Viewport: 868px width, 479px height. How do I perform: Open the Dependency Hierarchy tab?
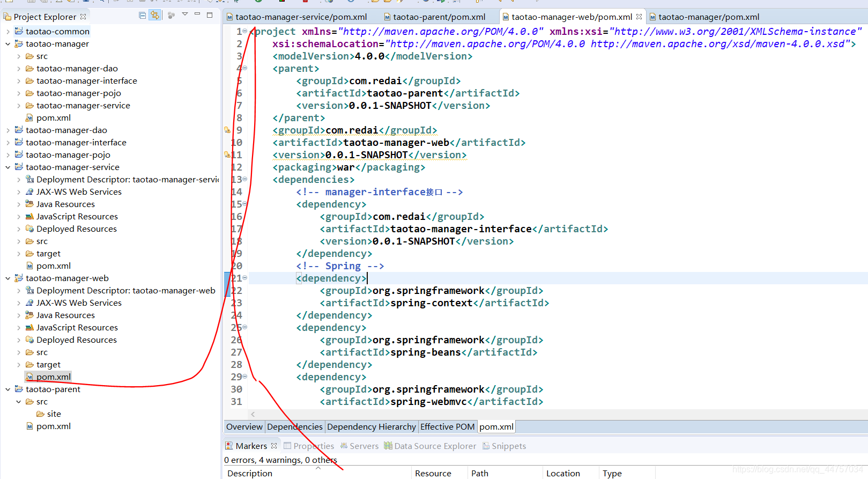[371, 427]
